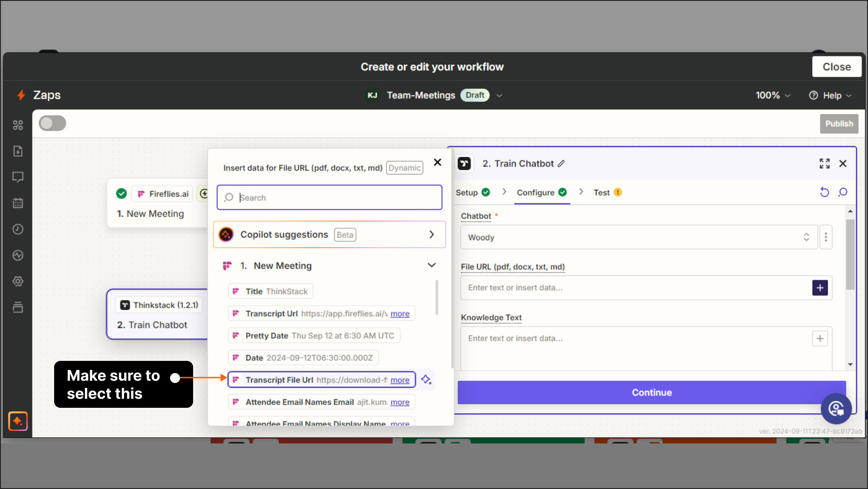Click the refresh/reload icon in Train Chatbot panel

825,192
